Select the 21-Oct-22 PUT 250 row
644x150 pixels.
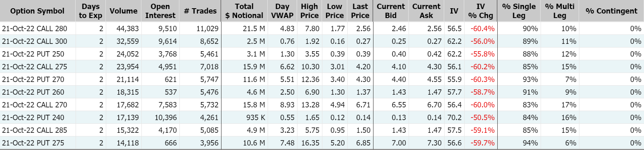[322, 54]
